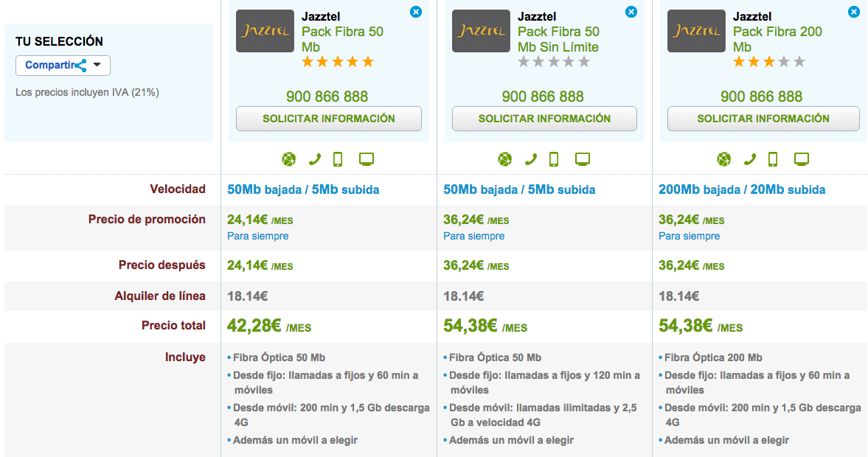
Task: Click mobile phone icon under Pack Fibra 50 Mb
Action: click(x=338, y=159)
